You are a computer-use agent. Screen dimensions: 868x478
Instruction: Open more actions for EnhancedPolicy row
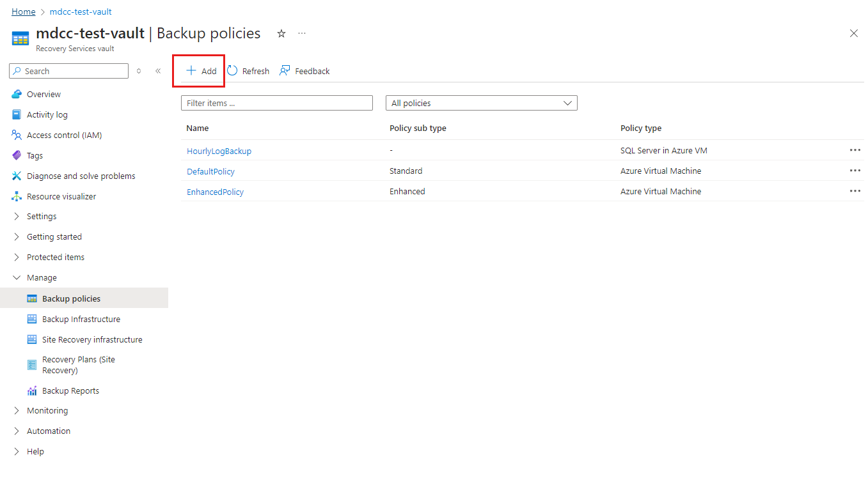[x=855, y=191]
